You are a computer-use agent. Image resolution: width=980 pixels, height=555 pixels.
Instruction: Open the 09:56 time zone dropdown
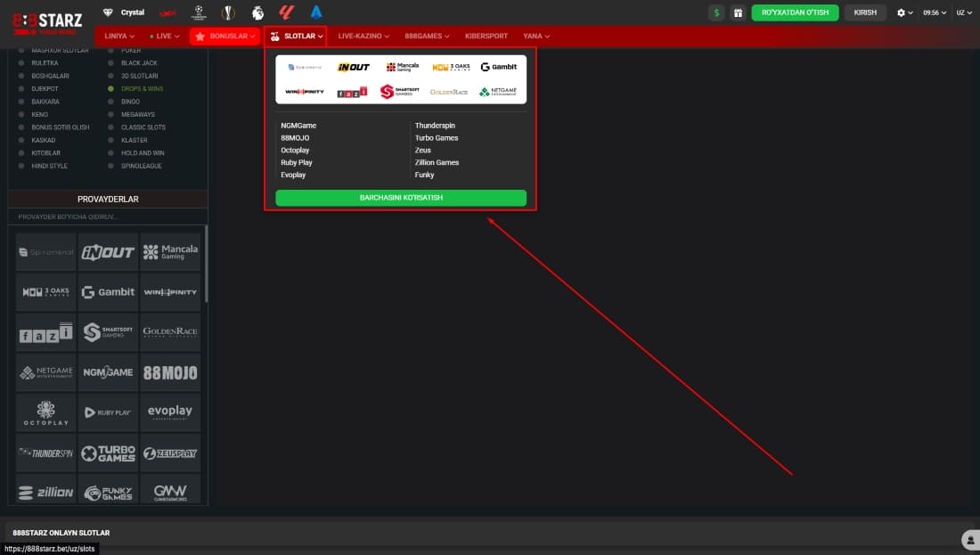point(935,12)
